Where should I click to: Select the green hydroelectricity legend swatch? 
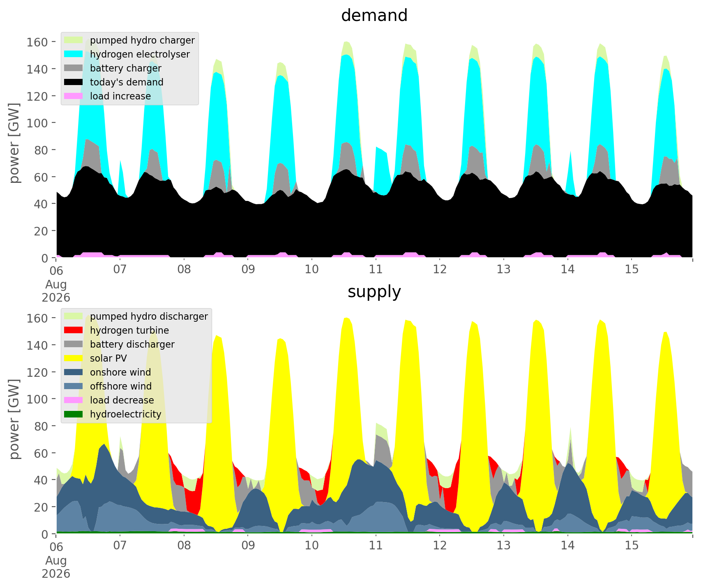point(74,414)
